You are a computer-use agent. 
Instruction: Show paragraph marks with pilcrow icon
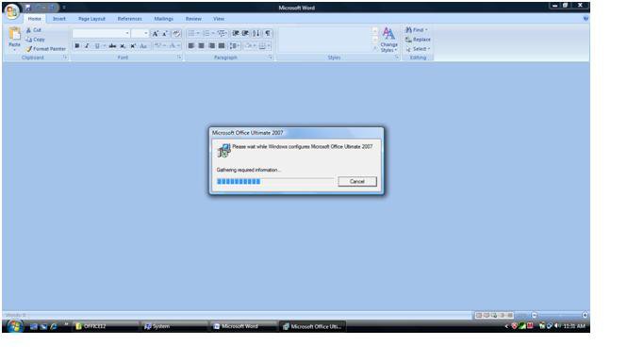point(268,33)
